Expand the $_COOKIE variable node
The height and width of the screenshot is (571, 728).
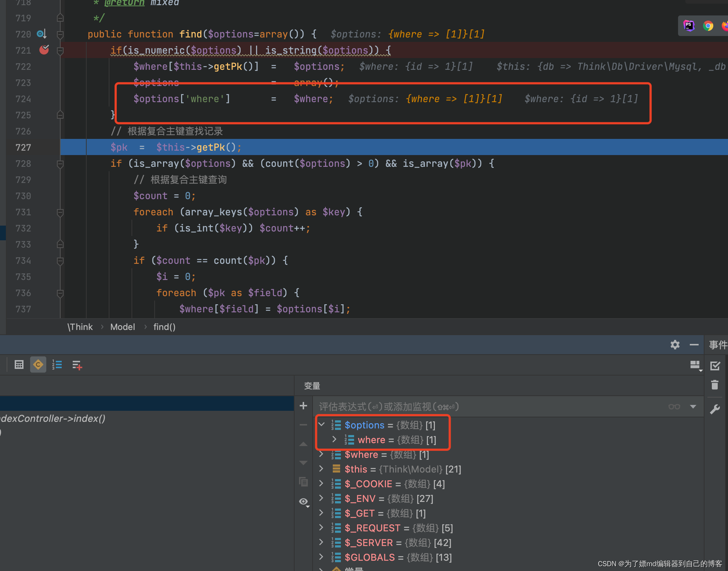tap(321, 483)
